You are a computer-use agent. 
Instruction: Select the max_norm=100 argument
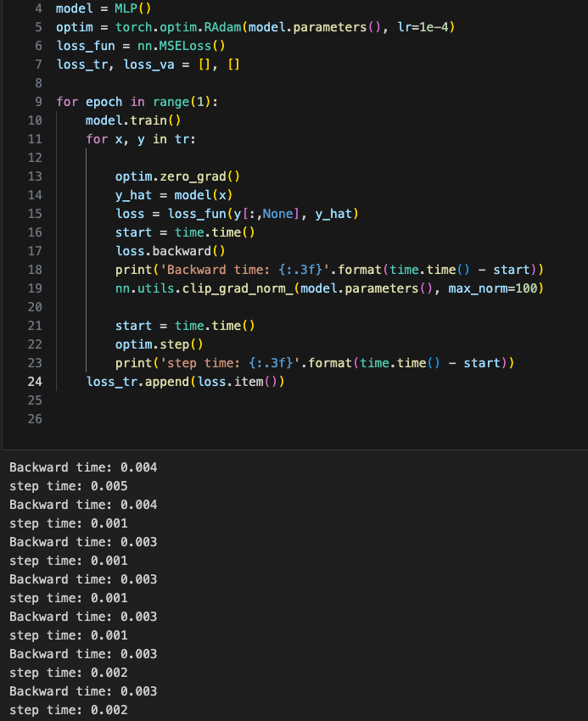[496, 288]
